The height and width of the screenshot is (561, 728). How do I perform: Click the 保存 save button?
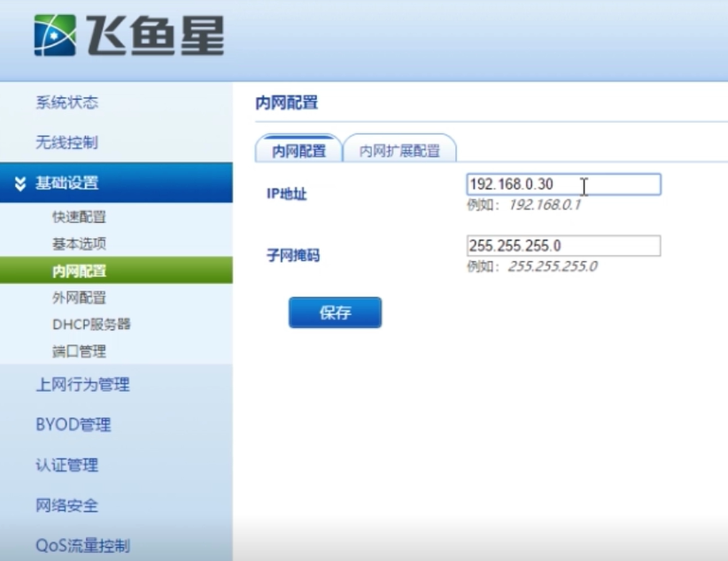point(334,311)
